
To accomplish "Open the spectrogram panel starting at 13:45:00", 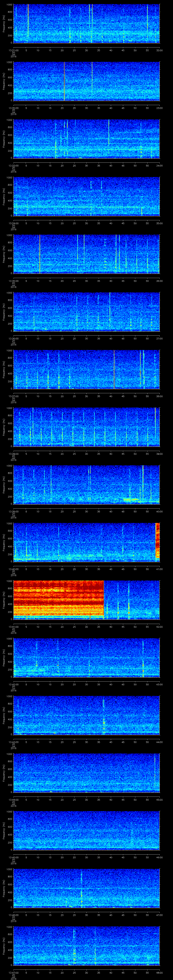I will pyautogui.click(x=86, y=831).
